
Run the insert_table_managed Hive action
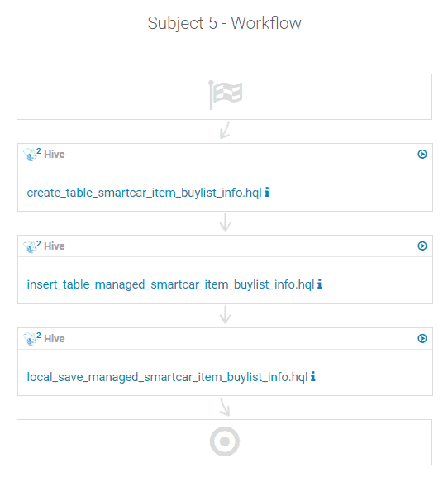(422, 246)
